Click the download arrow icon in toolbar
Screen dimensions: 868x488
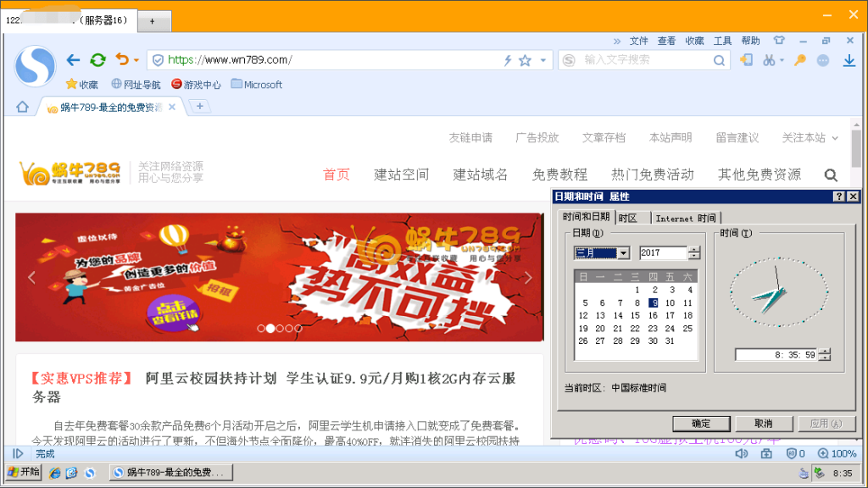tap(849, 60)
